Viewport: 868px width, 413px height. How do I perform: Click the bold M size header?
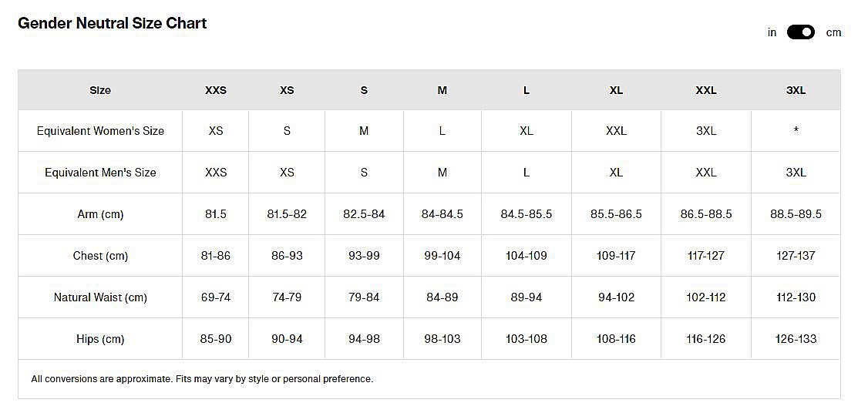[x=442, y=90]
